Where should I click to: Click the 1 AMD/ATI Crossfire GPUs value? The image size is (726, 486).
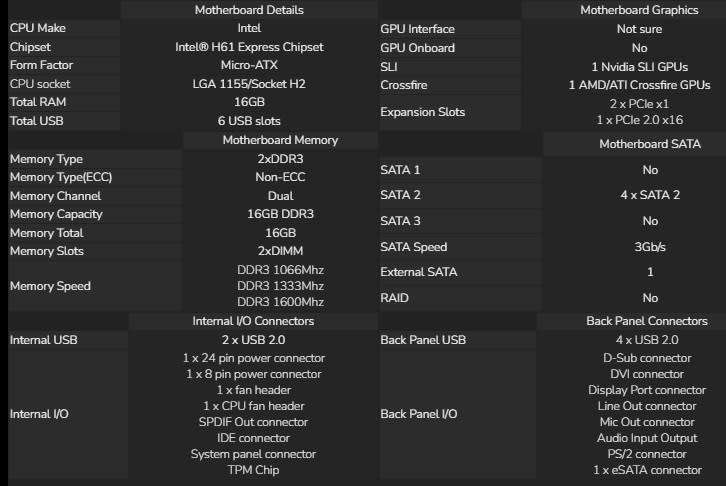(639, 85)
